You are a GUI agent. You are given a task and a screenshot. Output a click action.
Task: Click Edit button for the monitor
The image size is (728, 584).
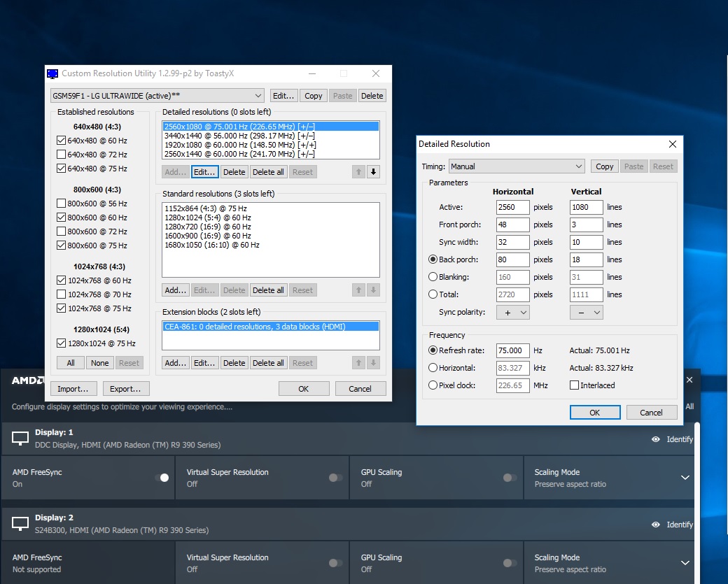point(283,96)
